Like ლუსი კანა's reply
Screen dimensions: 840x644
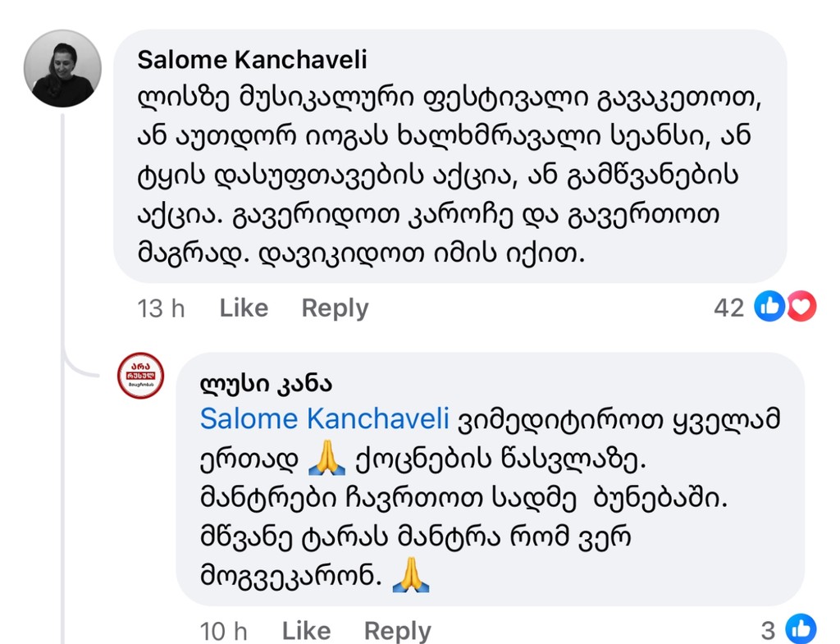click(306, 631)
